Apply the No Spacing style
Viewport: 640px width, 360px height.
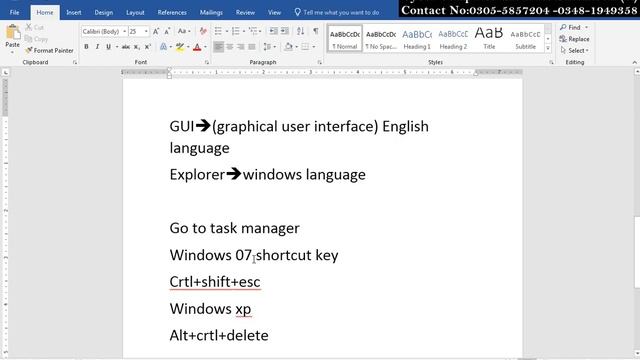(x=381, y=39)
